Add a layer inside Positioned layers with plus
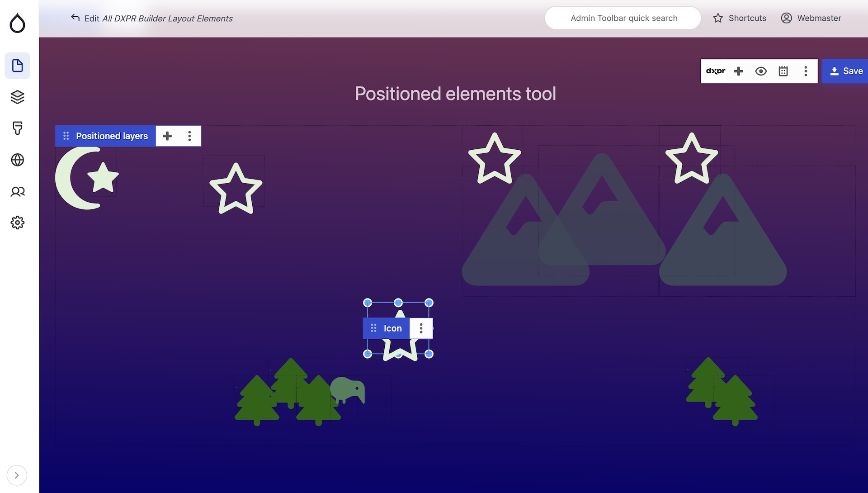Screen dimensions: 868x493 coord(167,136)
